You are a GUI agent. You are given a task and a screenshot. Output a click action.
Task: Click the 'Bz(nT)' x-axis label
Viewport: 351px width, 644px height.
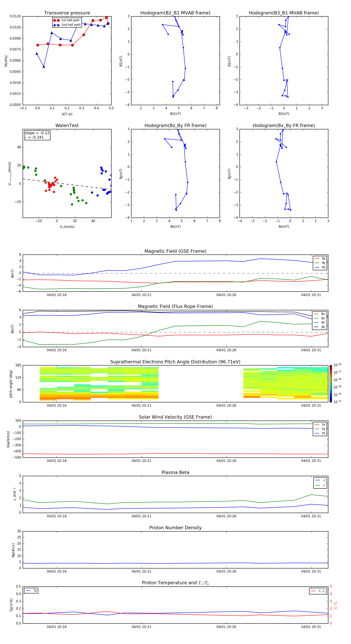(175, 227)
